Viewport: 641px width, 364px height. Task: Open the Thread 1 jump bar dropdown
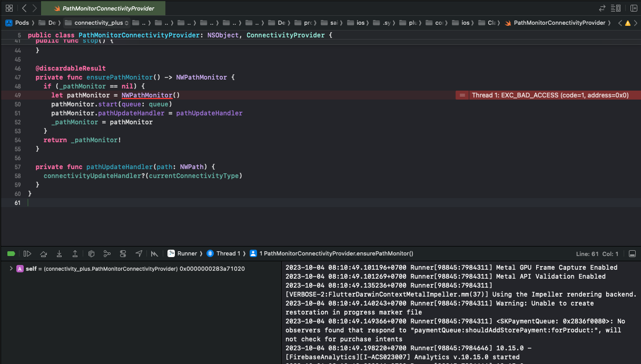[228, 253]
